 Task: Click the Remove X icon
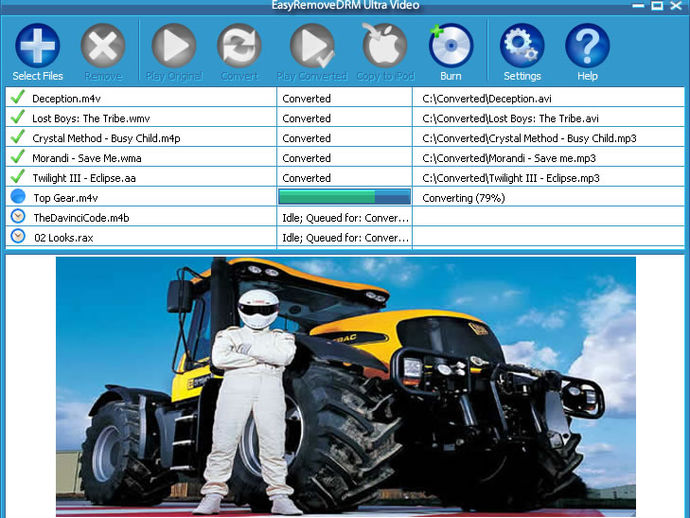pyautogui.click(x=103, y=45)
